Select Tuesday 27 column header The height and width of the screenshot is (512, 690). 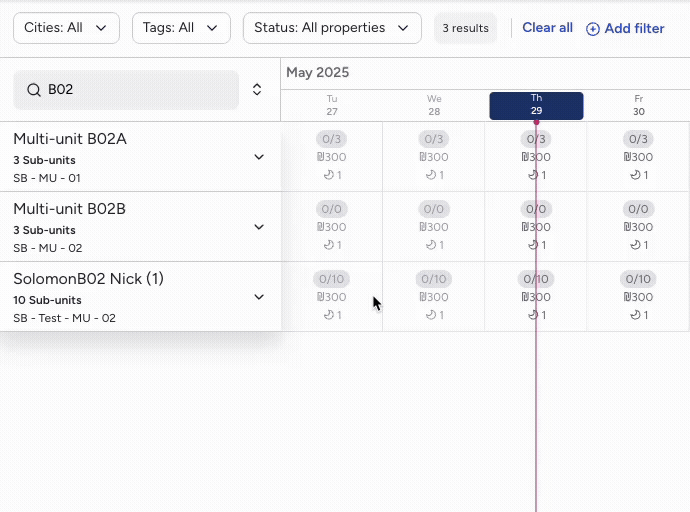pyautogui.click(x=332, y=106)
